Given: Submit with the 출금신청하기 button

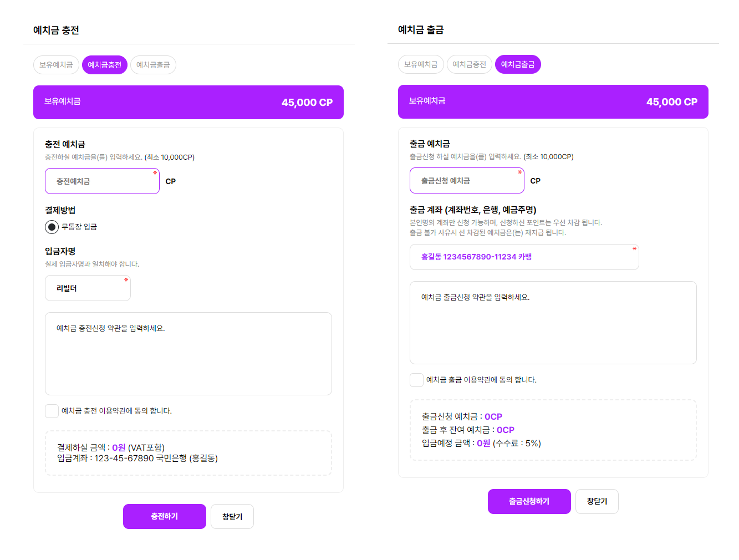Looking at the screenshot, I should pos(529,501).
